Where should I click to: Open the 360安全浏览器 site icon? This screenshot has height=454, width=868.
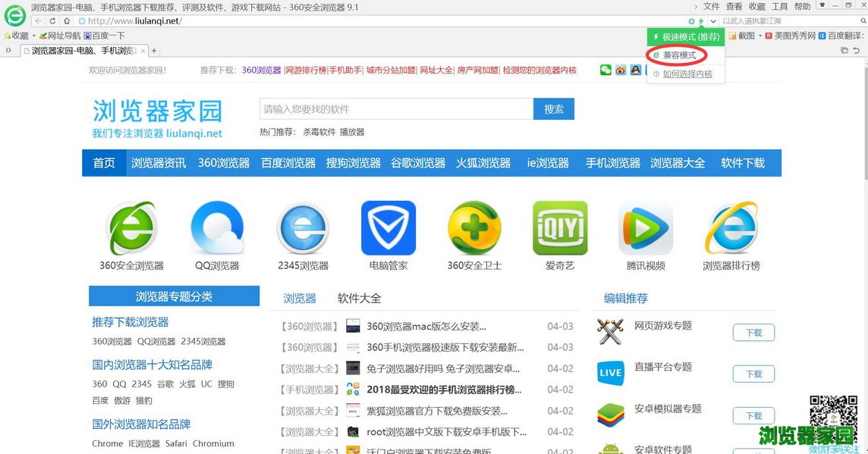pos(131,229)
